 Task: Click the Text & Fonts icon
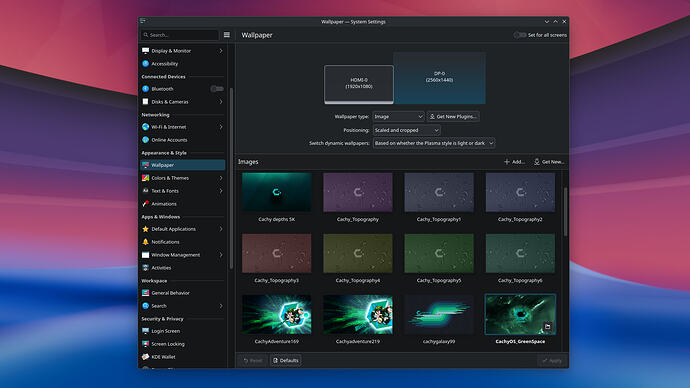tap(145, 191)
